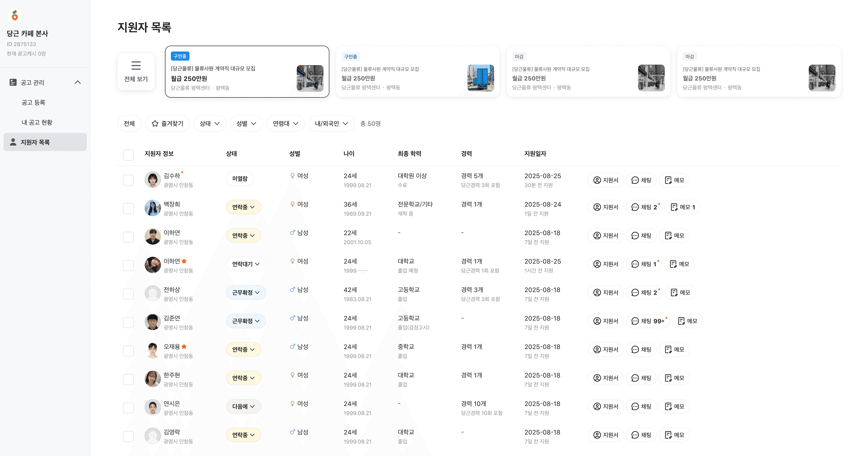Click 김수하's profile avatar photo
The width and height of the screenshot is (868, 456).
[153, 180]
